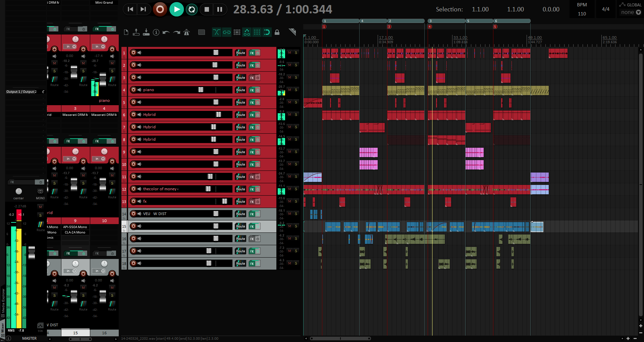
Task: Click the set-square ruler icon in toolbar
Action: click(292, 32)
